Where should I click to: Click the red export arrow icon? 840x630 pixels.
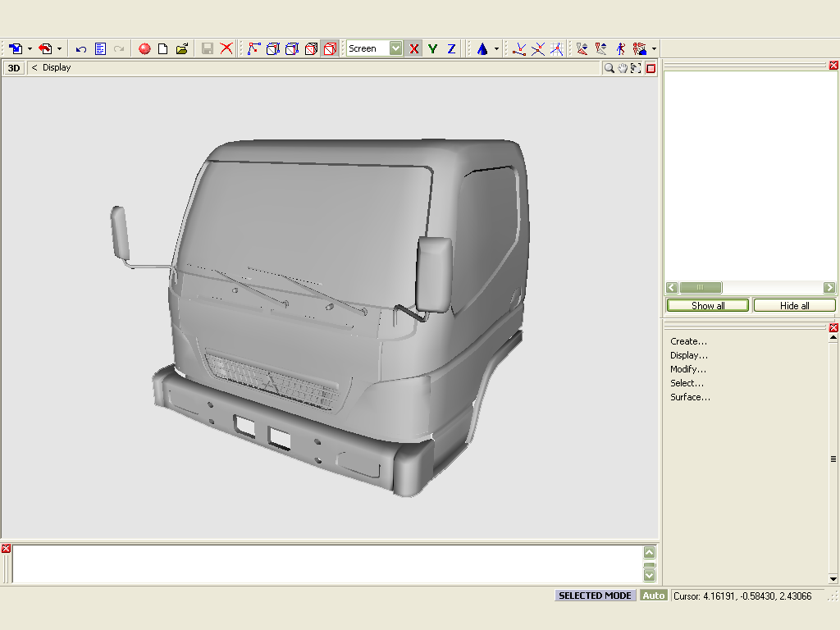tap(45, 48)
